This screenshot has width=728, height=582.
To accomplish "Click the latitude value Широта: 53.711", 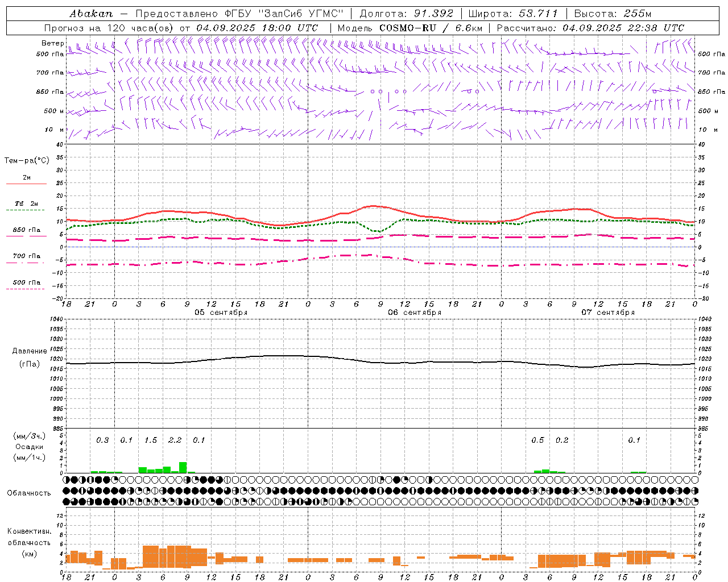I will click(x=514, y=14).
